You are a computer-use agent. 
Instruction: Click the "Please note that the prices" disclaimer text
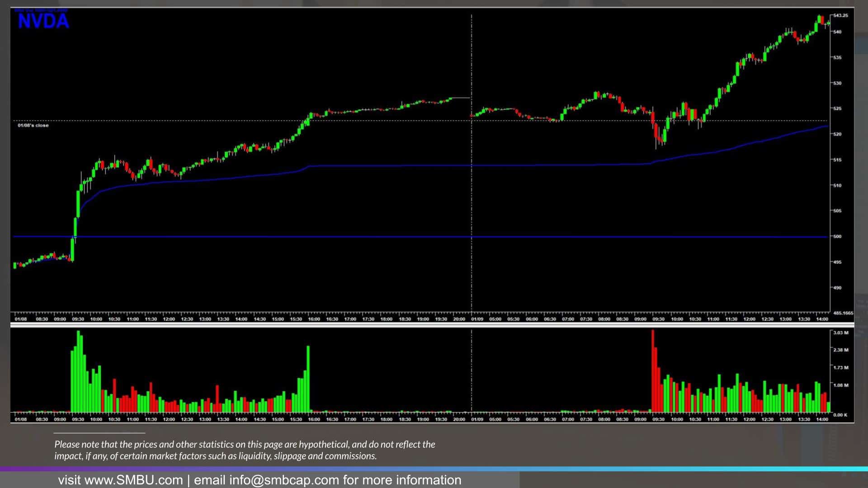click(245, 450)
